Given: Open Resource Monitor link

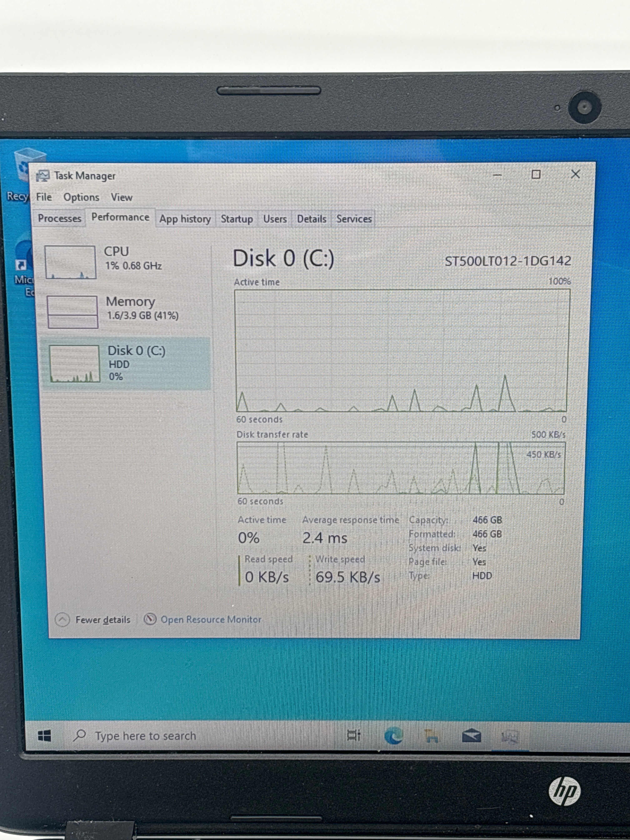Looking at the screenshot, I should click(x=211, y=619).
